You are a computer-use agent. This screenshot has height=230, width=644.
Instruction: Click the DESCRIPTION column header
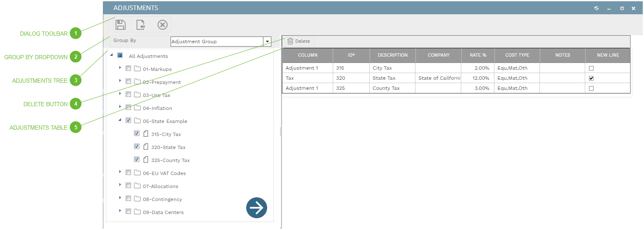[x=392, y=55]
